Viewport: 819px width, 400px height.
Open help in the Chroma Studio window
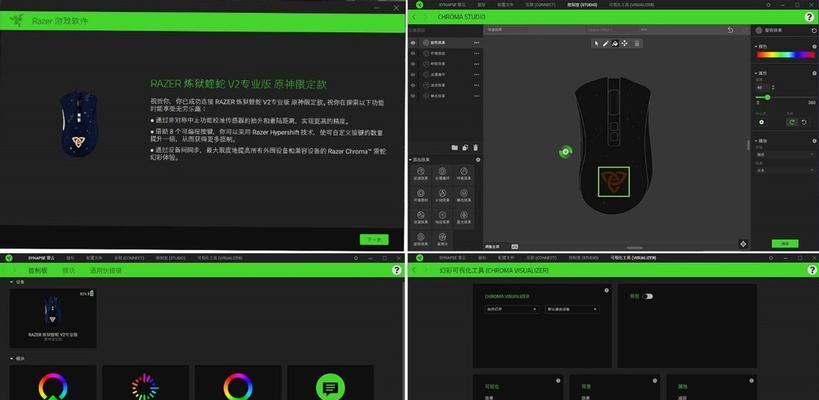pyautogui.click(x=810, y=17)
